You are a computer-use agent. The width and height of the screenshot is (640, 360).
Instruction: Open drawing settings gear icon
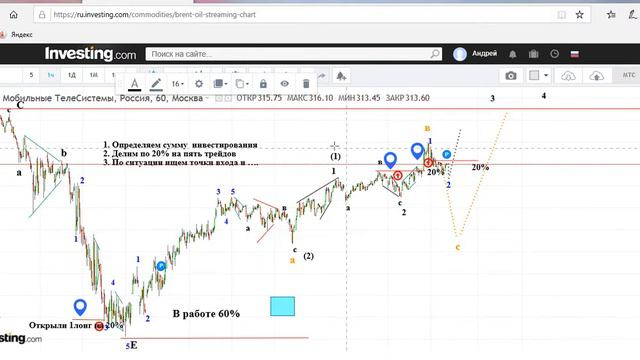[199, 84]
